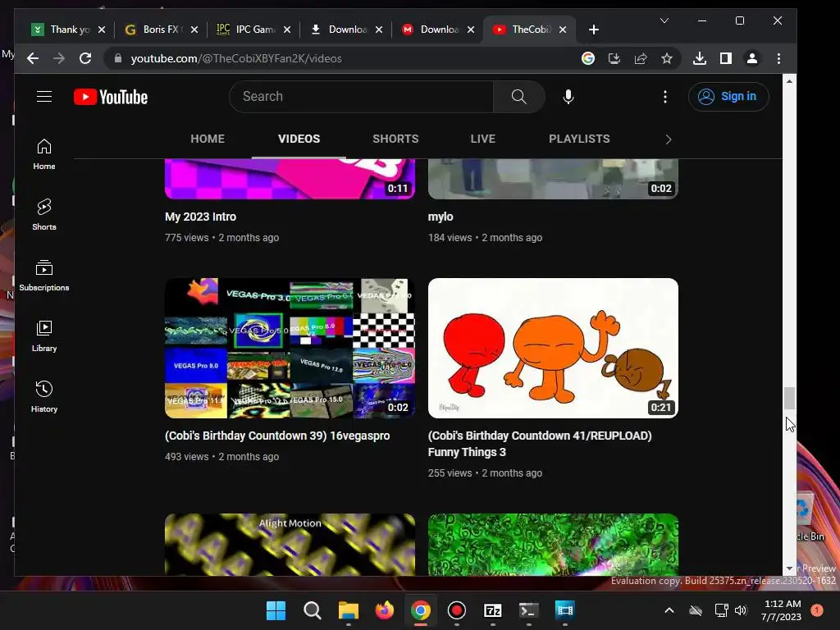Go back with browser back arrow
The width and height of the screenshot is (840, 630).
[x=33, y=58]
